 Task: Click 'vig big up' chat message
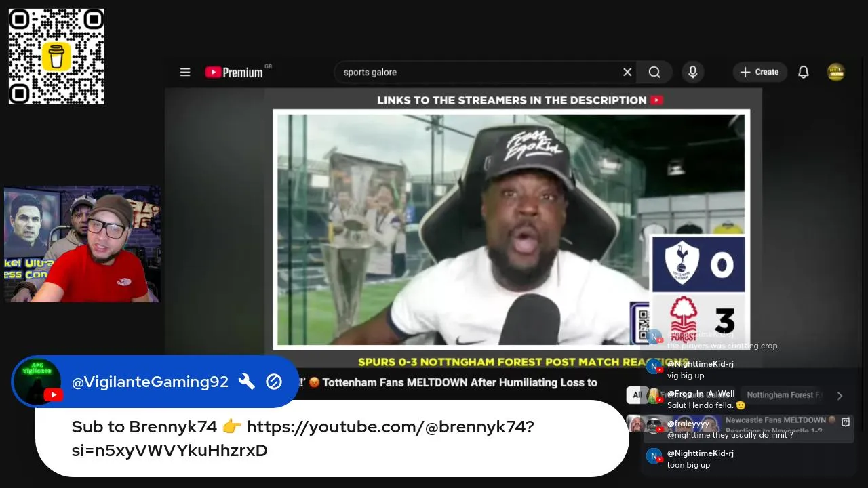click(686, 375)
